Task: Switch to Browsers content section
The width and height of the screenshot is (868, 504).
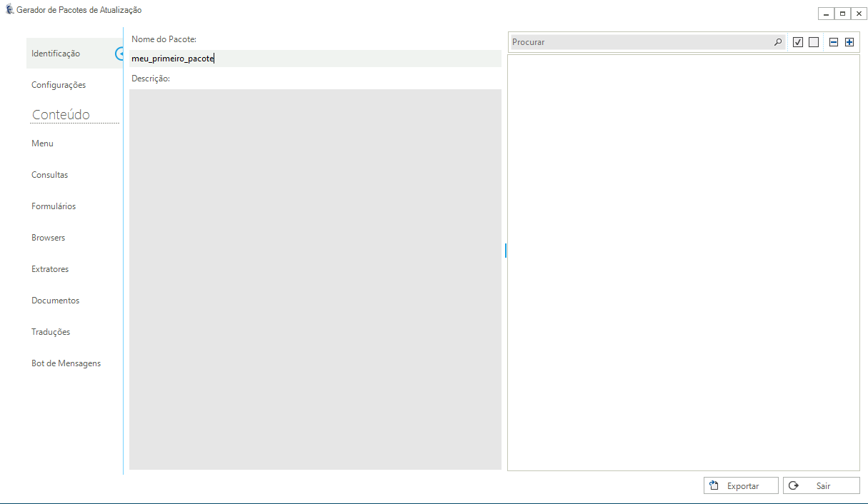Action: click(49, 238)
